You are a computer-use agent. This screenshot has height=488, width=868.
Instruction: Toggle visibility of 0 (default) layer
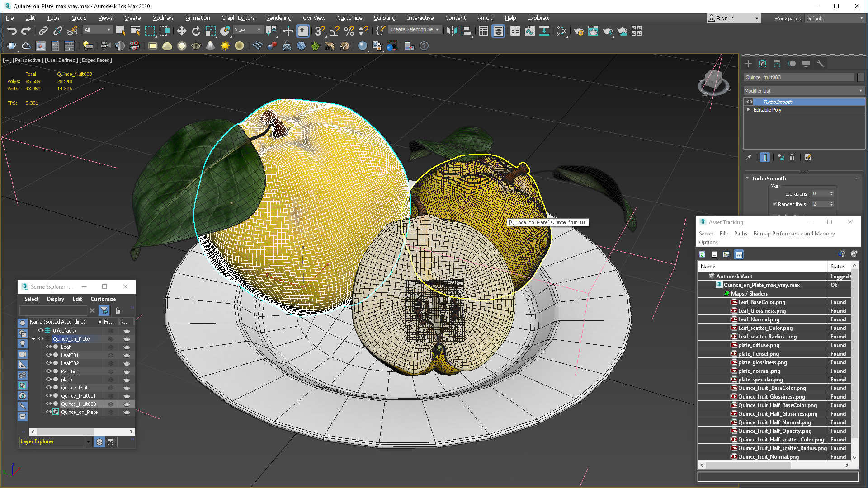click(x=40, y=331)
